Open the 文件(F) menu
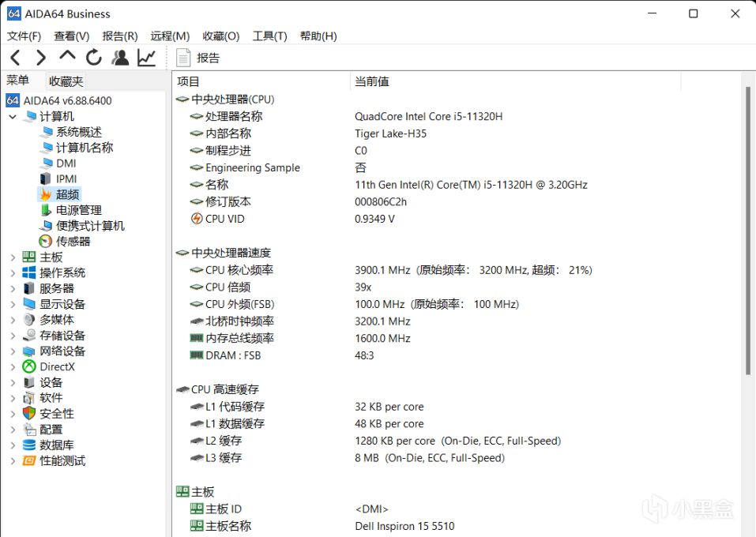The height and width of the screenshot is (537, 756). pos(24,36)
